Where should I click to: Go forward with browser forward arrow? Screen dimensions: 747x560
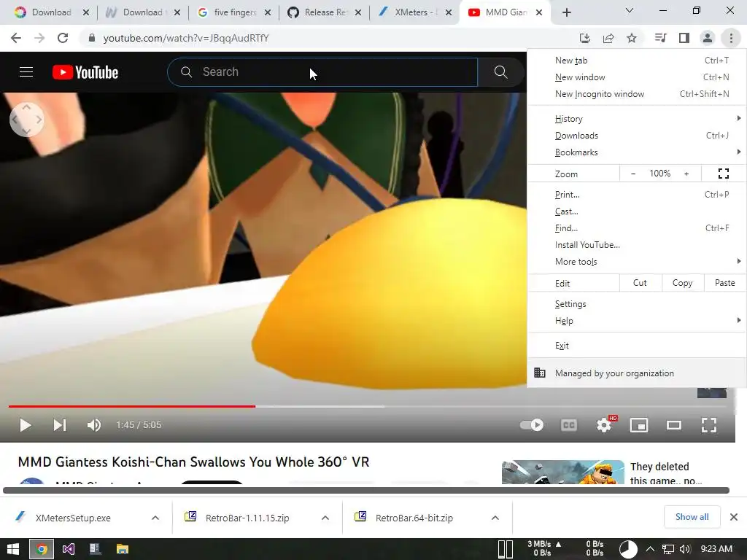click(x=39, y=38)
